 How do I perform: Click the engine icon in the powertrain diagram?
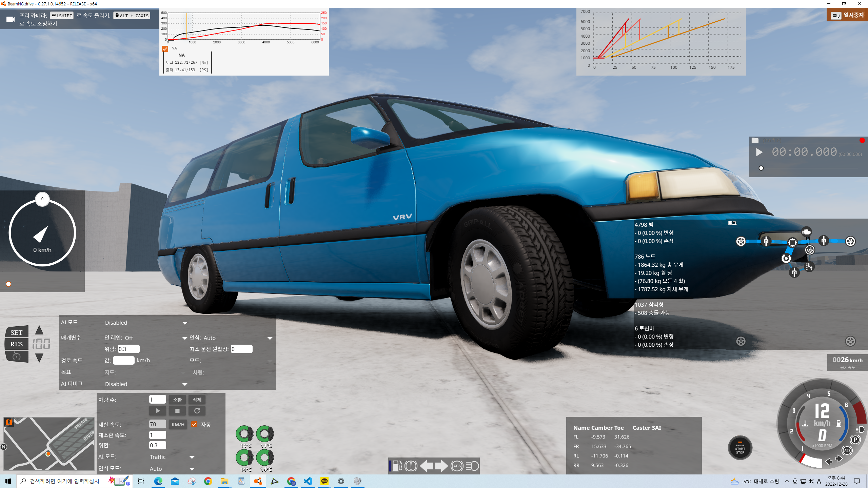point(806,232)
